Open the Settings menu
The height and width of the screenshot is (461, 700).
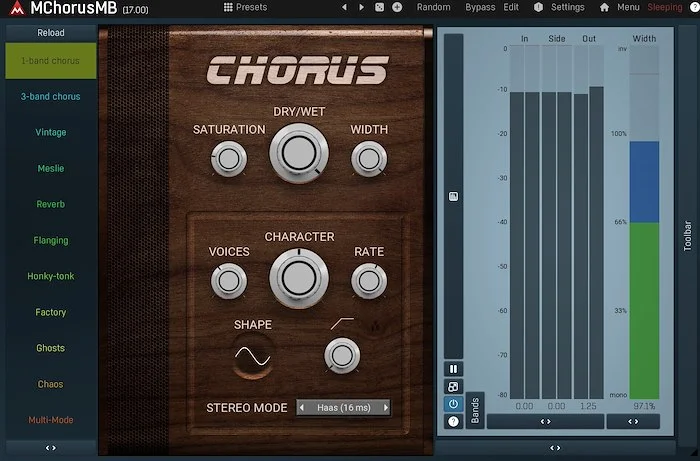point(567,7)
